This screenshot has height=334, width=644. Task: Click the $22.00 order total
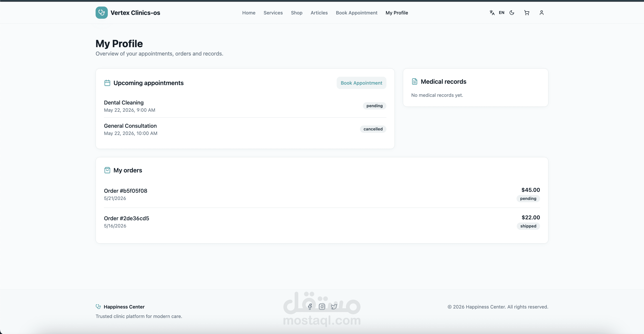(531, 217)
